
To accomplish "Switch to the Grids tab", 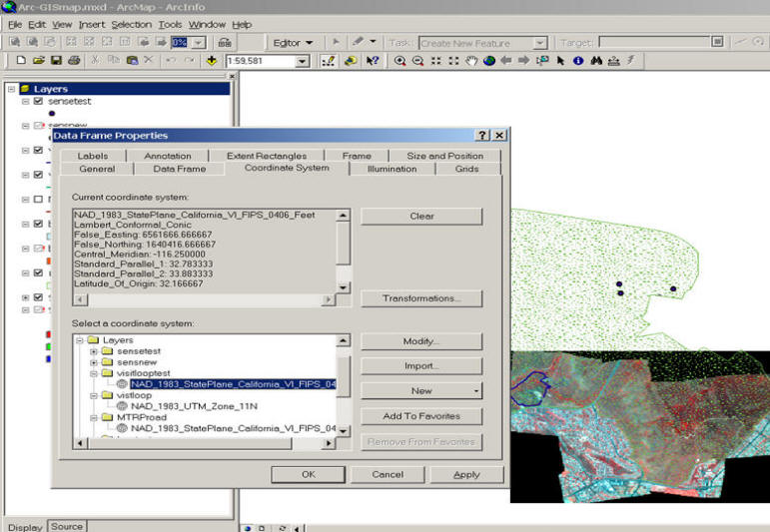I will pyautogui.click(x=466, y=169).
